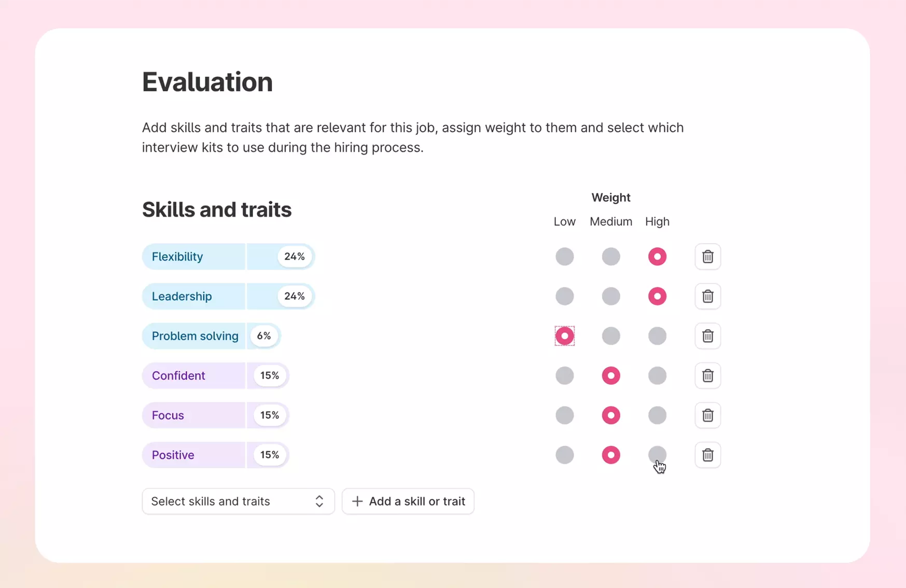This screenshot has width=906, height=588.
Task: Click the Problem solving skill label
Action: coord(195,336)
